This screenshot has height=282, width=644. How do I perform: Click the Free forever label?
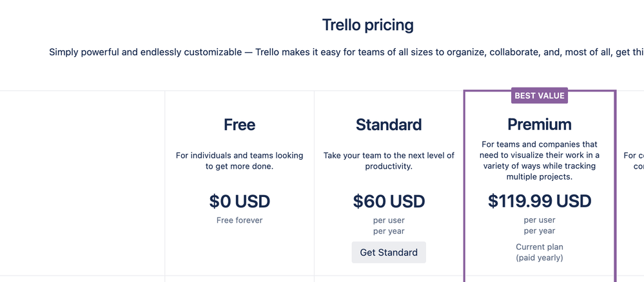[x=239, y=220]
